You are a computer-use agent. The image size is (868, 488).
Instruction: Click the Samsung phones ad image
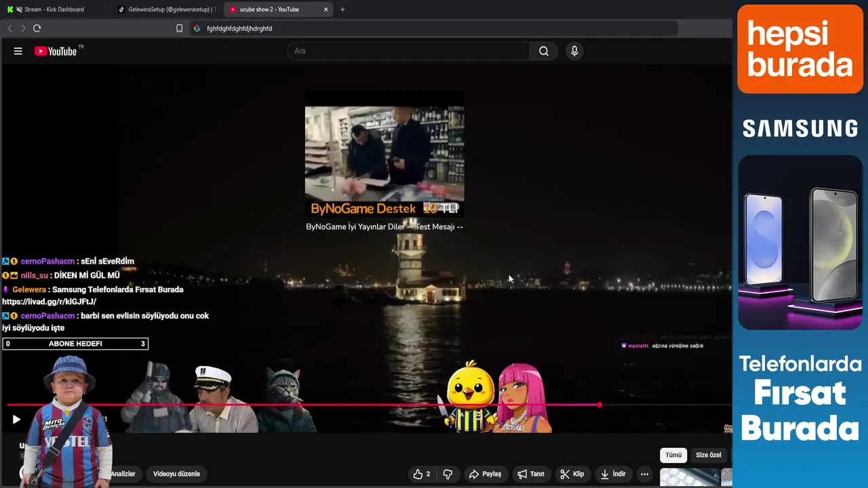(800, 243)
